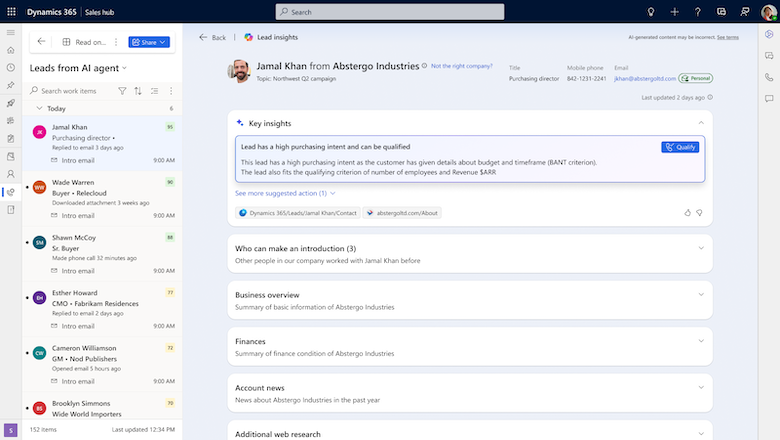Click the lightbulb icon in top bar
The image size is (780, 440).
(x=651, y=11)
